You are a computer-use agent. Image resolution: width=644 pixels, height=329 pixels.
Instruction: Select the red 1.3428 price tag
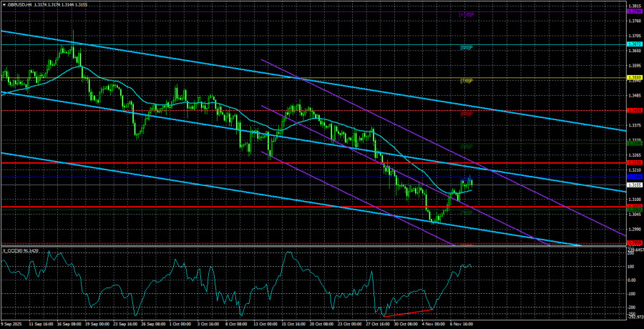[634, 110]
